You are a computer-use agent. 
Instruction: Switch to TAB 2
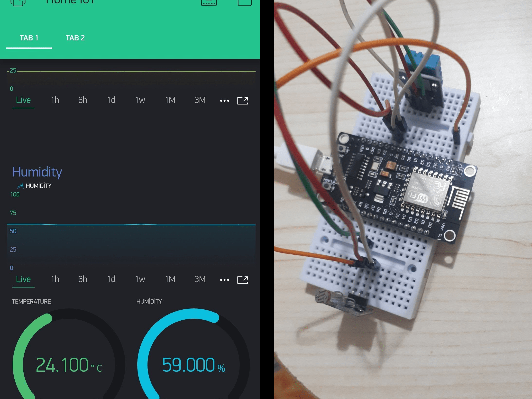(75, 38)
